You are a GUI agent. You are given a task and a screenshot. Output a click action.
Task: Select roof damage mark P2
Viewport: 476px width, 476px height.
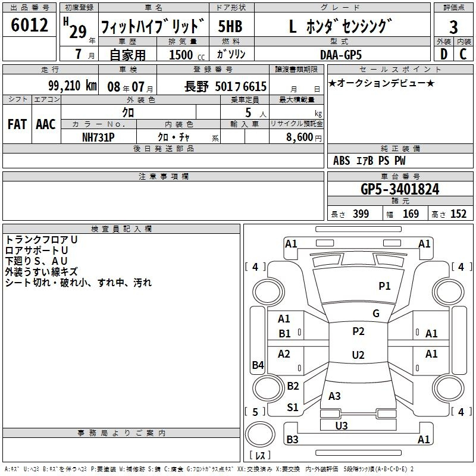(358, 331)
